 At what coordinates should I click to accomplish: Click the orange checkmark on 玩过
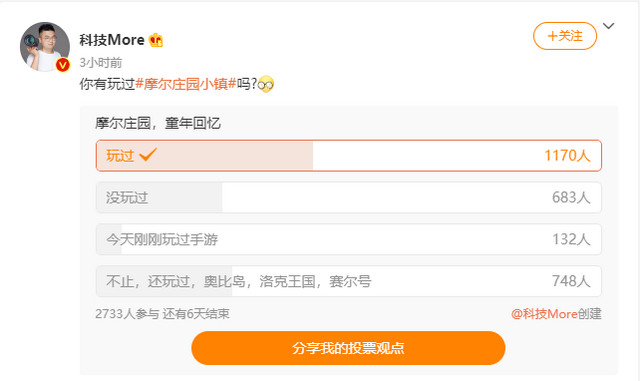tap(148, 155)
